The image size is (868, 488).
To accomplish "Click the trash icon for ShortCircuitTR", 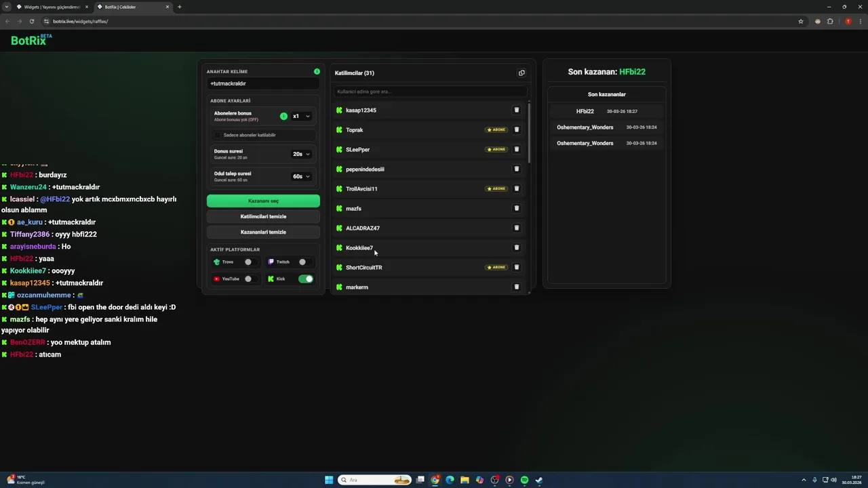I will [x=516, y=267].
